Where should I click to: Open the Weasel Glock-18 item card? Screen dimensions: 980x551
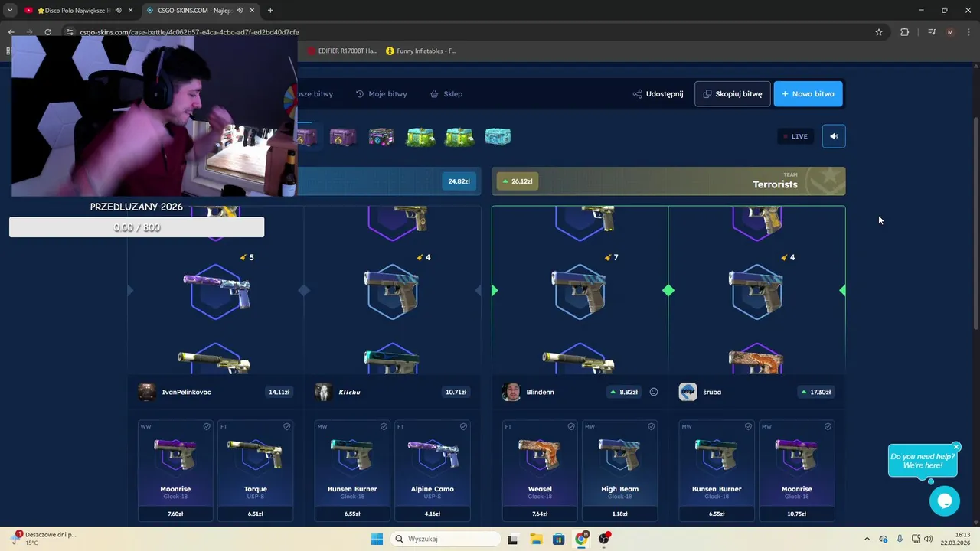540,470
